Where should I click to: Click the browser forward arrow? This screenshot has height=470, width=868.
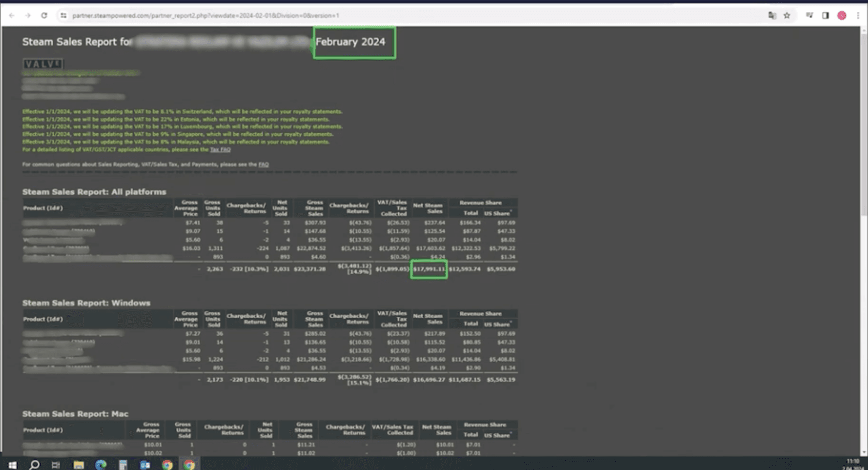tap(28, 15)
